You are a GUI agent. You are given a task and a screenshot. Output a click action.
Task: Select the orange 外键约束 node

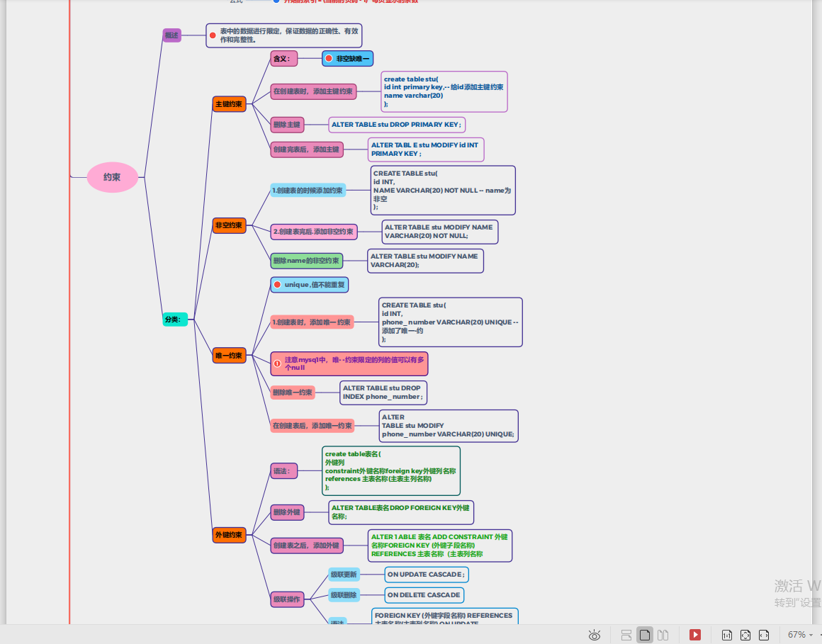(x=229, y=535)
